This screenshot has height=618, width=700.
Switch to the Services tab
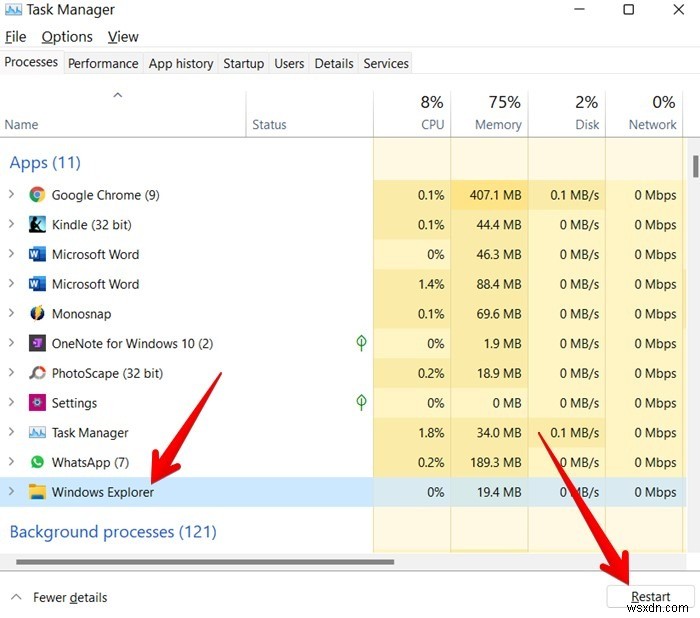[386, 63]
